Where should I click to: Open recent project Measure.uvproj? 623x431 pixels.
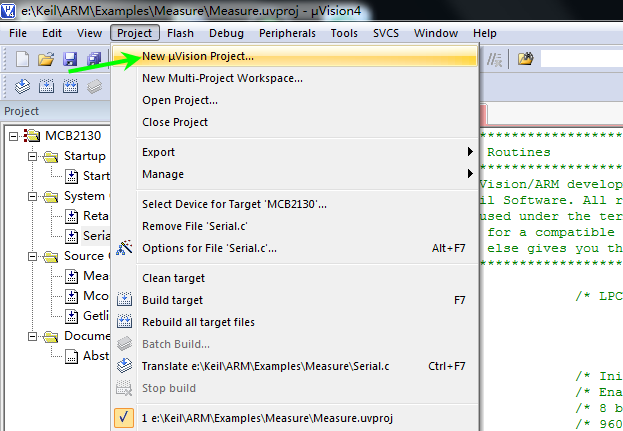295,418
